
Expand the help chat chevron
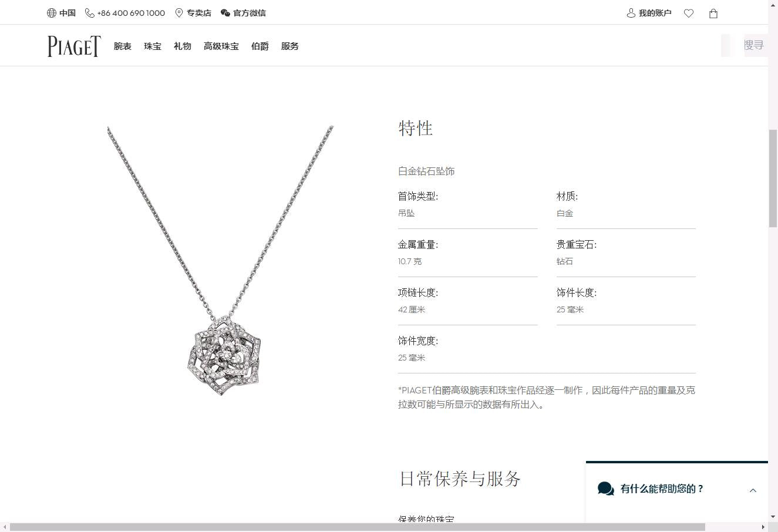click(x=753, y=490)
